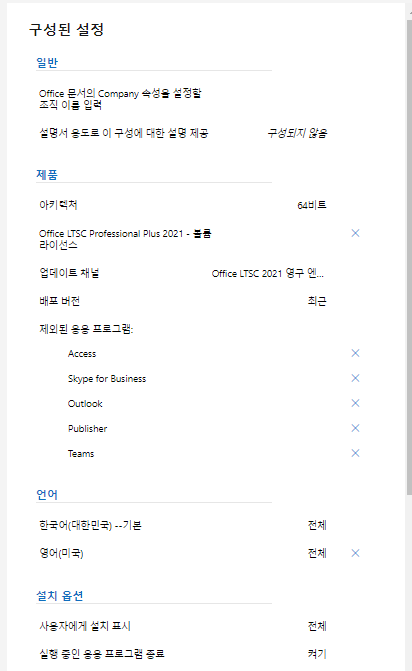Select 사용자에게 설치 표시 setting

point(183,626)
